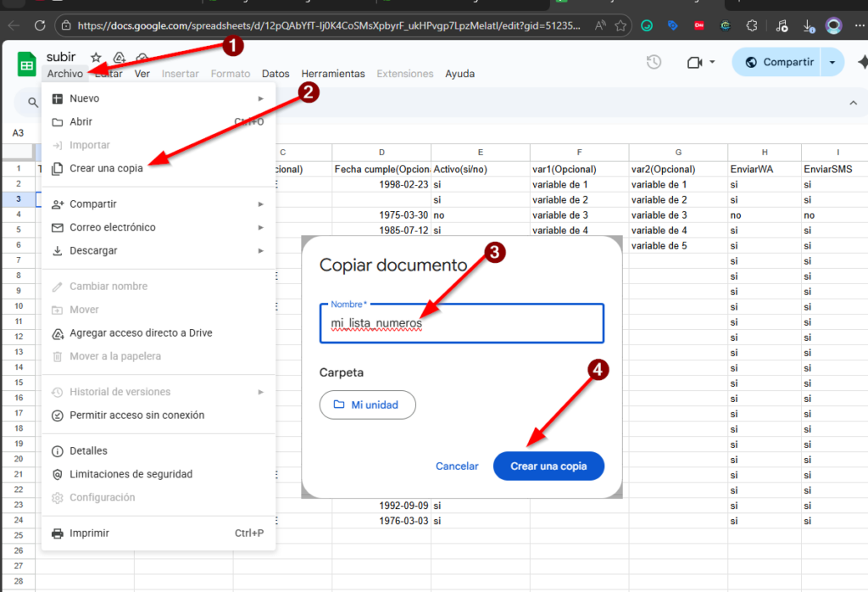Collapse the toolbar with chevron arrow
The image size is (868, 592).
tap(853, 103)
